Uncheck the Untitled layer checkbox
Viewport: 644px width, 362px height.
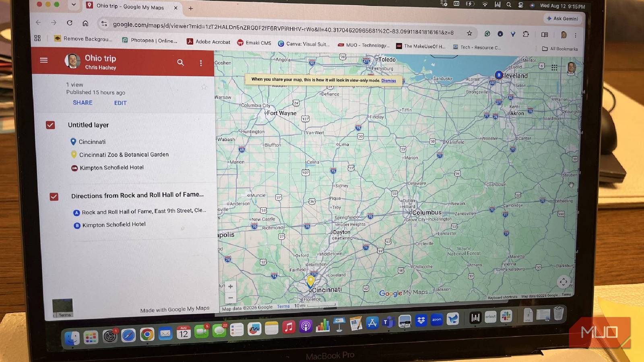coord(50,125)
